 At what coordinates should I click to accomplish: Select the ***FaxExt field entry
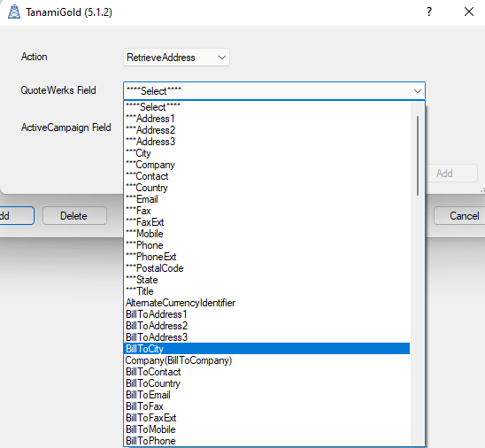[x=266, y=222]
